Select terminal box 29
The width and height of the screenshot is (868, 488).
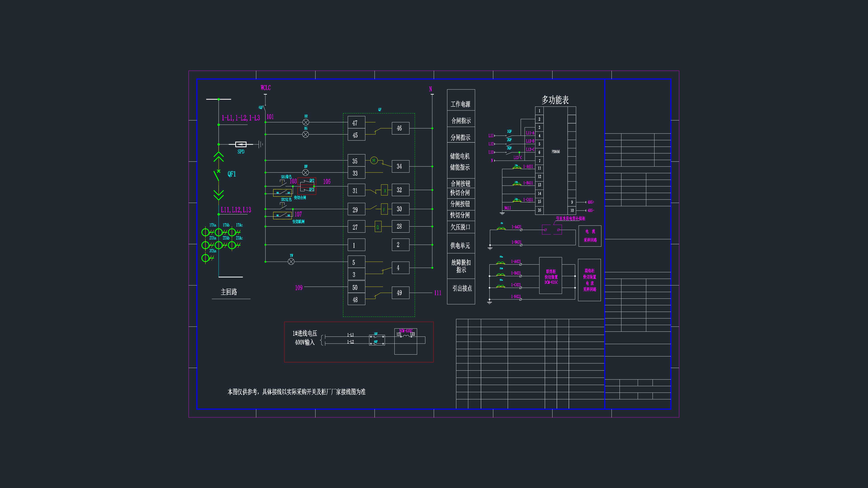[356, 209]
